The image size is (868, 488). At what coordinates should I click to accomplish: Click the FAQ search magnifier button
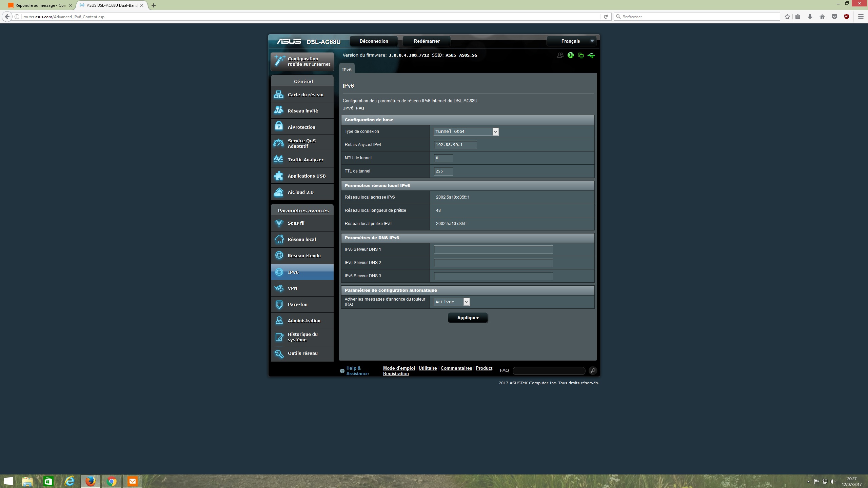point(592,370)
